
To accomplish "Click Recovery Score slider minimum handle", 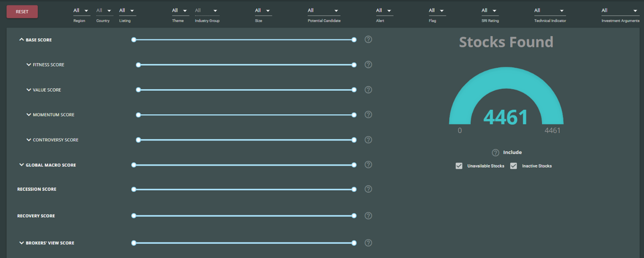I will click(134, 216).
